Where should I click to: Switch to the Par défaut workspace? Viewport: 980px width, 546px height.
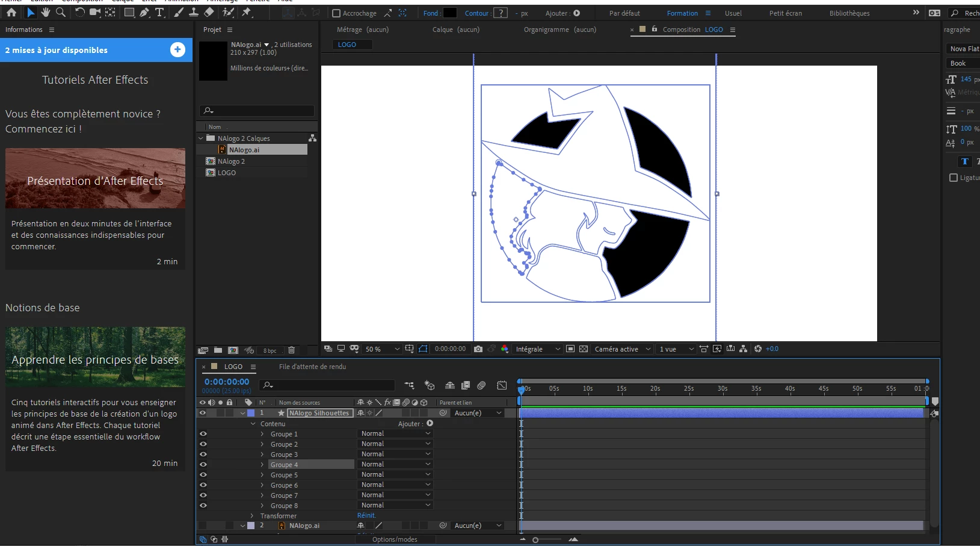point(624,13)
